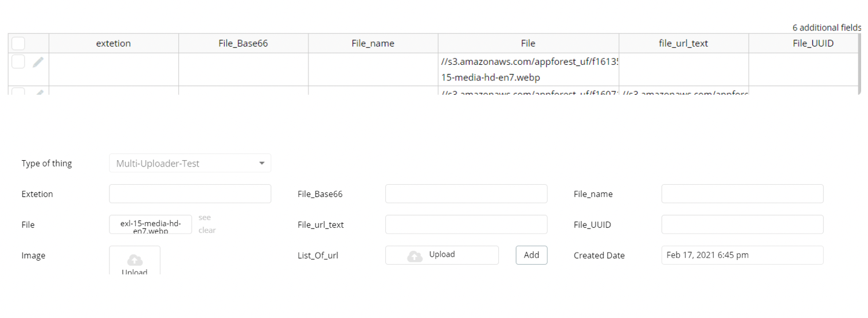Click the Extetion text input

click(190, 194)
